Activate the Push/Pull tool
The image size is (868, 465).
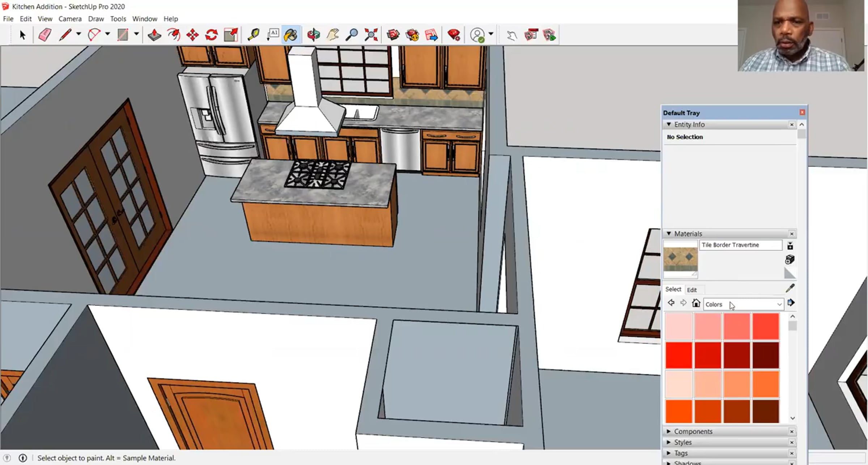click(x=154, y=35)
